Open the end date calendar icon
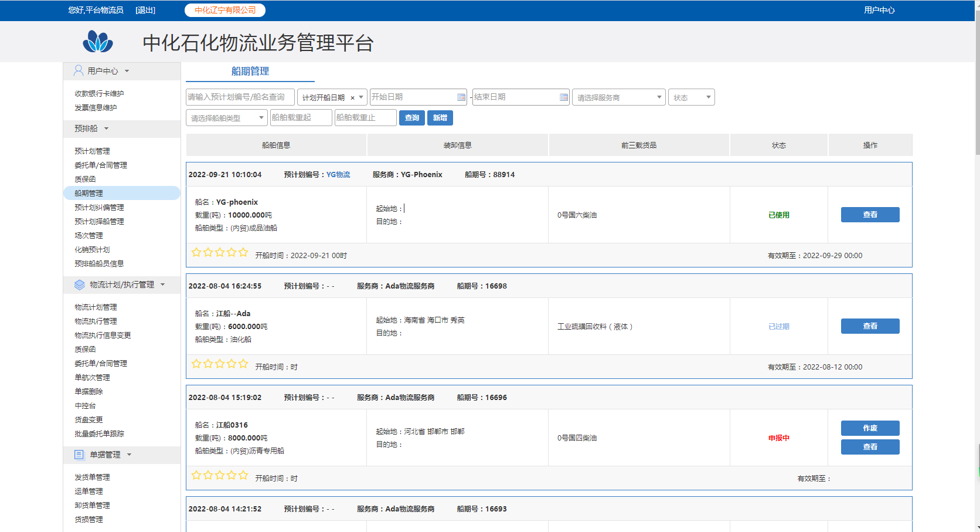The height and width of the screenshot is (532, 980). 564,97
